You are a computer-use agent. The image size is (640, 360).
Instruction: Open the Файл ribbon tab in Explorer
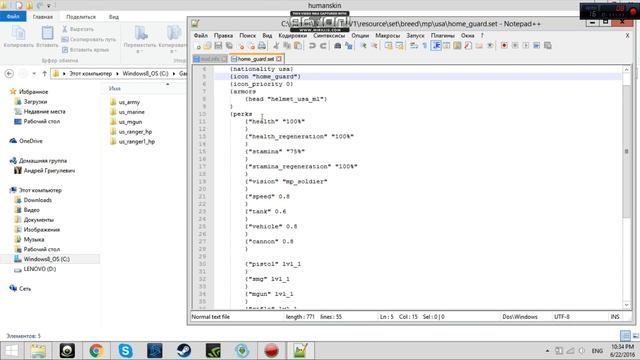[13, 17]
